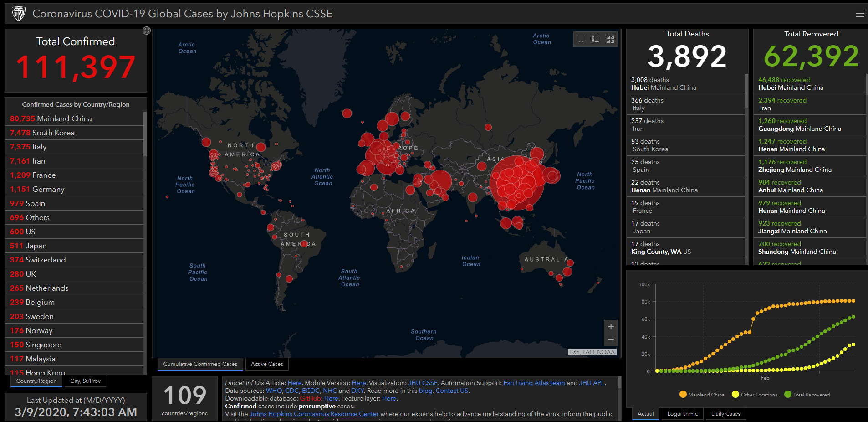The width and height of the screenshot is (868, 422).
Task: Select Japan row with 511 cases
Action: [x=74, y=246]
